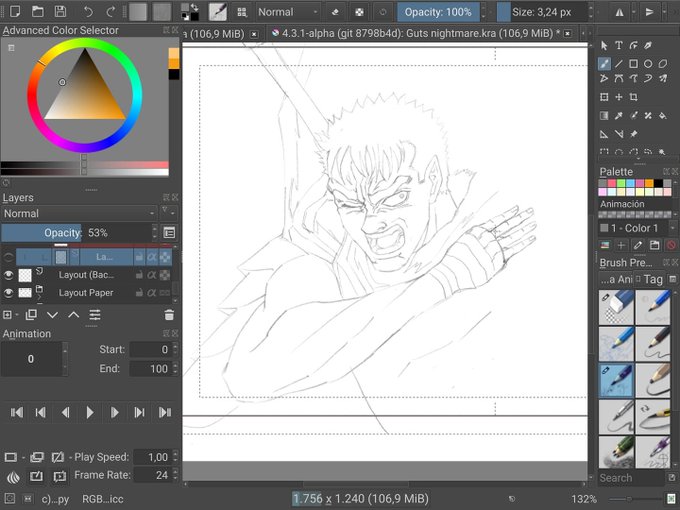
Task: Select the Multibrush tool
Action: tap(663, 78)
